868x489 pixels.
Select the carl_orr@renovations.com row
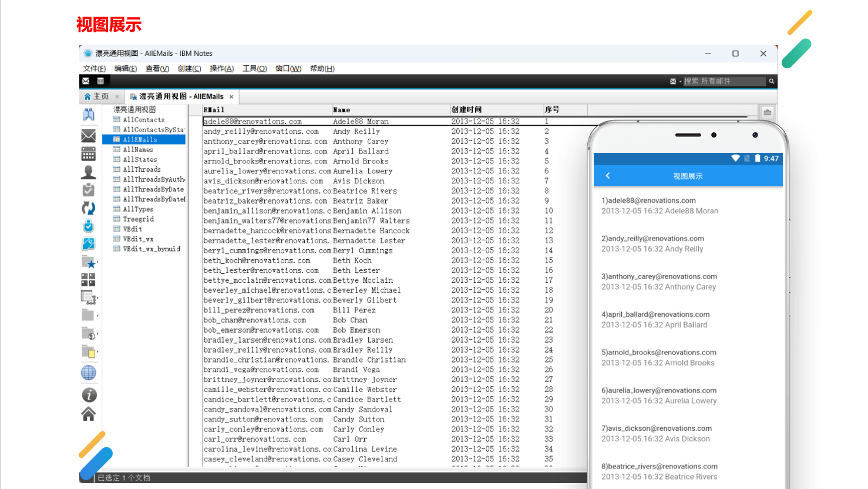click(394, 439)
